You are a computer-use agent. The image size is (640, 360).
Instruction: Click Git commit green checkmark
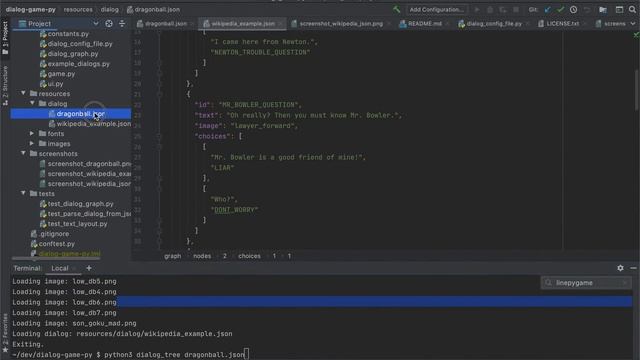(x=561, y=9)
